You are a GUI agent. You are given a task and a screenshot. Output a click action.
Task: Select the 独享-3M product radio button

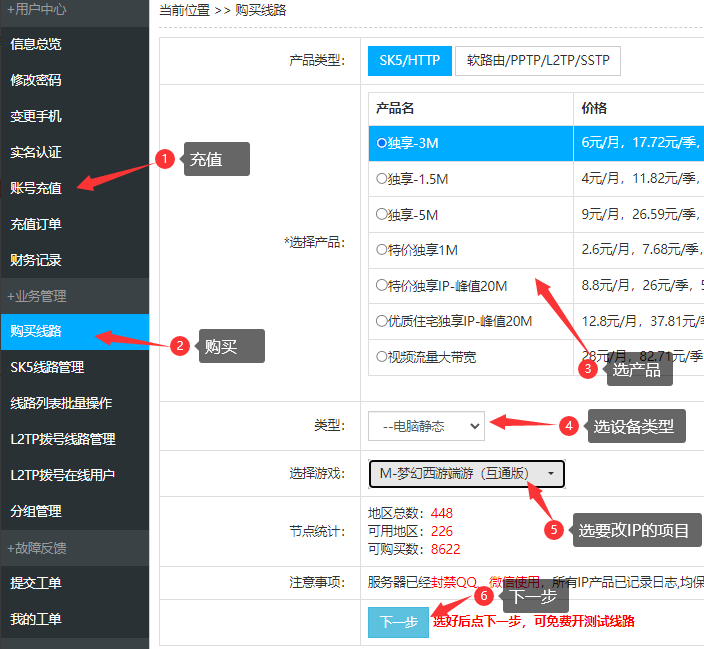tap(382, 143)
